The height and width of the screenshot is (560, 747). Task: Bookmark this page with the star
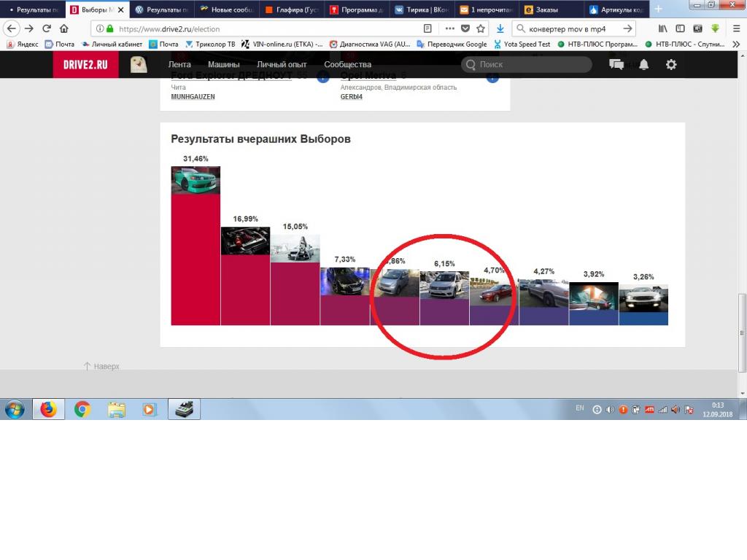click(x=481, y=28)
